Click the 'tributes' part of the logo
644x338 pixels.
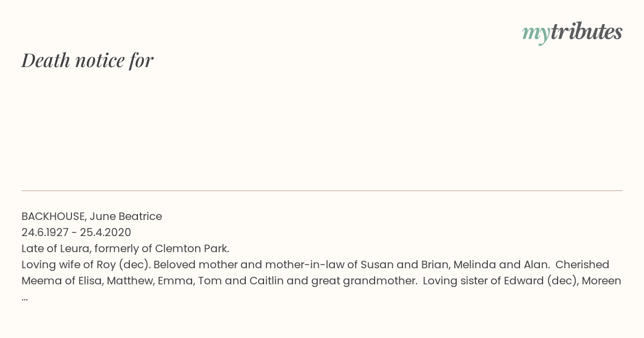click(x=587, y=32)
